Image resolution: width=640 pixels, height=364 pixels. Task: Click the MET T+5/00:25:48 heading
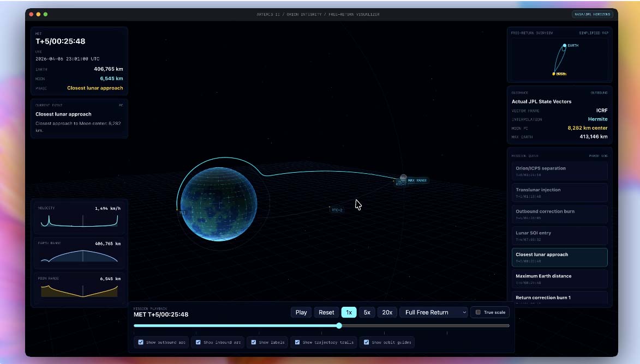(61, 41)
